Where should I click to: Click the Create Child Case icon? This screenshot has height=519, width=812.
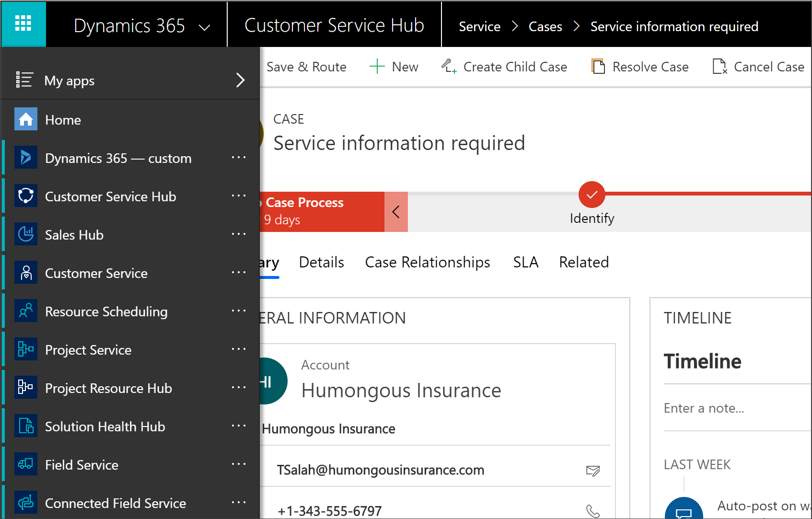[449, 66]
